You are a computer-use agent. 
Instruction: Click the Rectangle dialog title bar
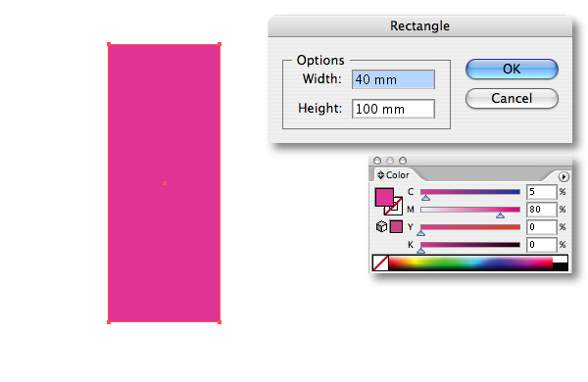(420, 25)
